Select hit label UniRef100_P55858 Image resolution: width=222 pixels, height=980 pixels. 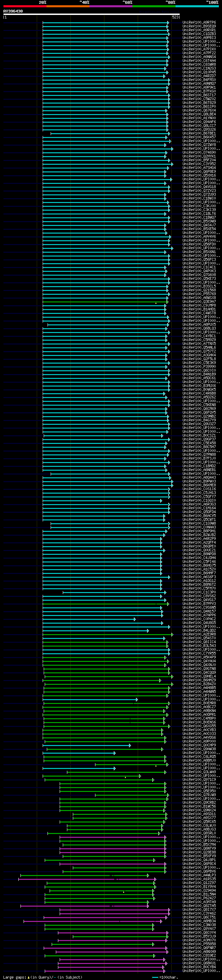199,943
